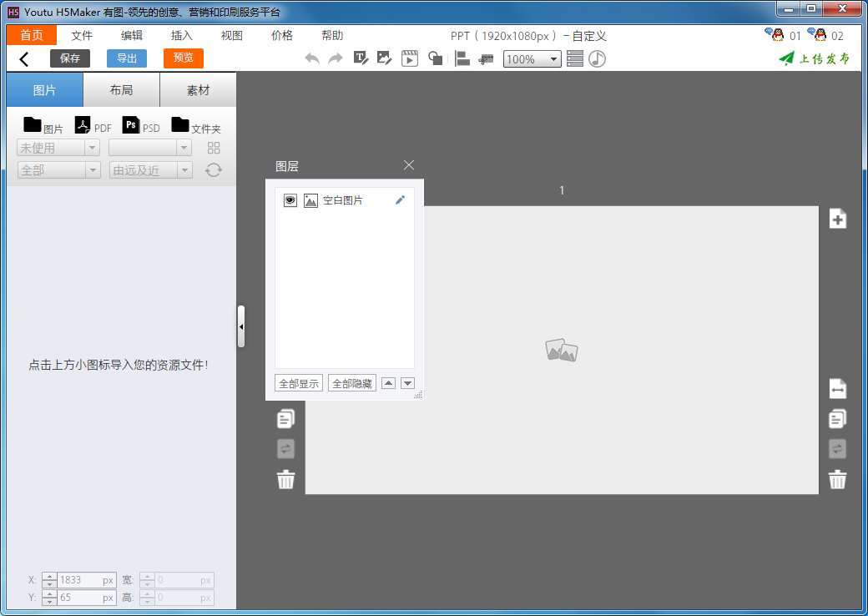Click the left-side trash bin icon
This screenshot has height=616, width=868.
click(285, 479)
